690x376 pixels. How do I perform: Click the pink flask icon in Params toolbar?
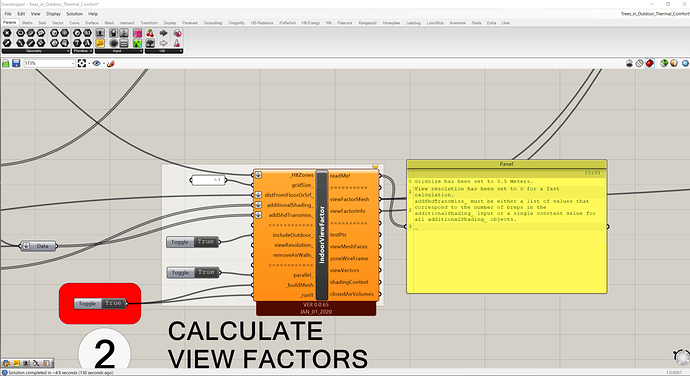[x=177, y=43]
